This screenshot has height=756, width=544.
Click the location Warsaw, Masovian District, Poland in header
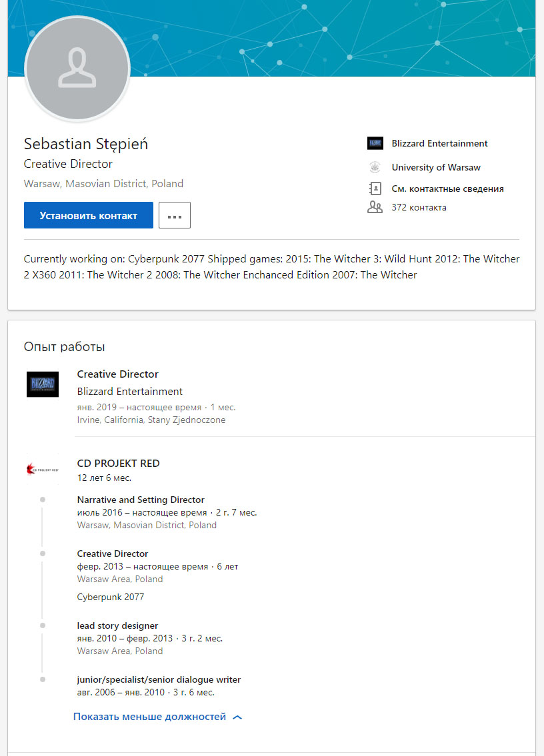click(104, 184)
